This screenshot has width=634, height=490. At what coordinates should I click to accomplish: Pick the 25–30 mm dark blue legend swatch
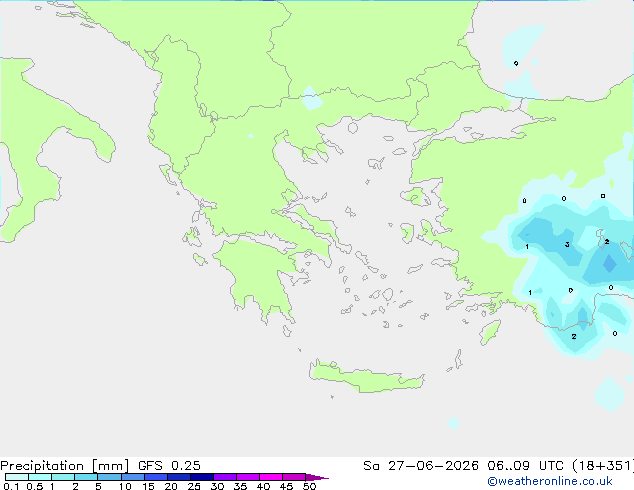point(201,477)
